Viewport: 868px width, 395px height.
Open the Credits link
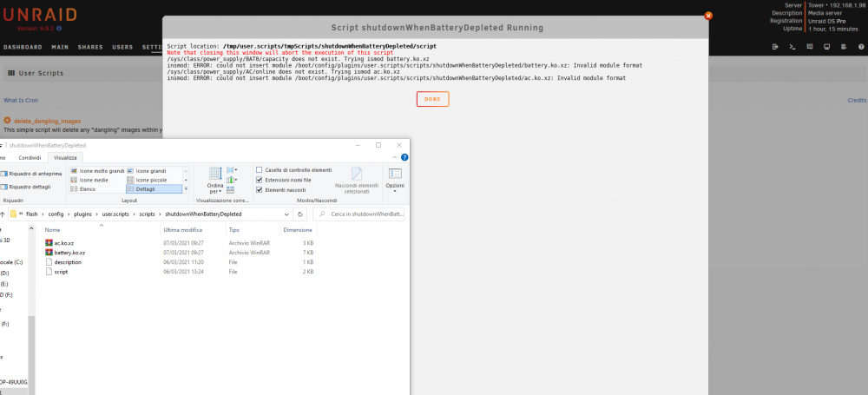857,101
